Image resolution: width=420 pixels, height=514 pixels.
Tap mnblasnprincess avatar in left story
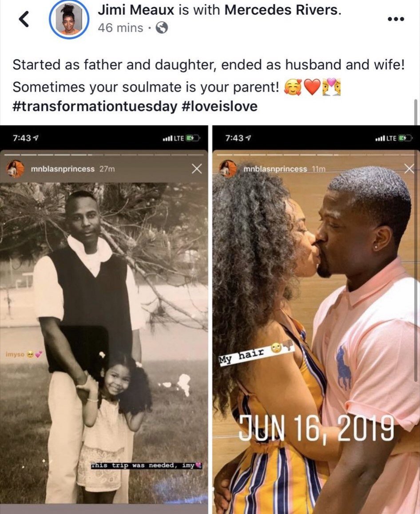pos(15,169)
